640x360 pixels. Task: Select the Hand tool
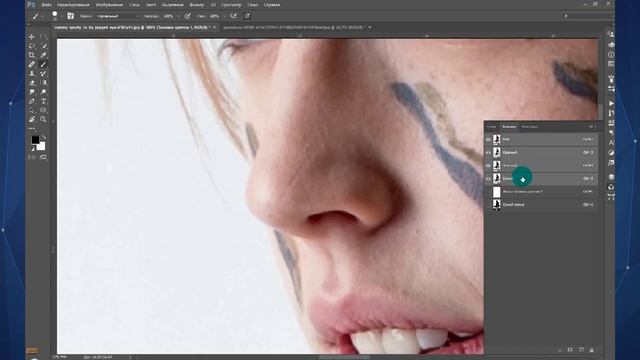point(31,120)
